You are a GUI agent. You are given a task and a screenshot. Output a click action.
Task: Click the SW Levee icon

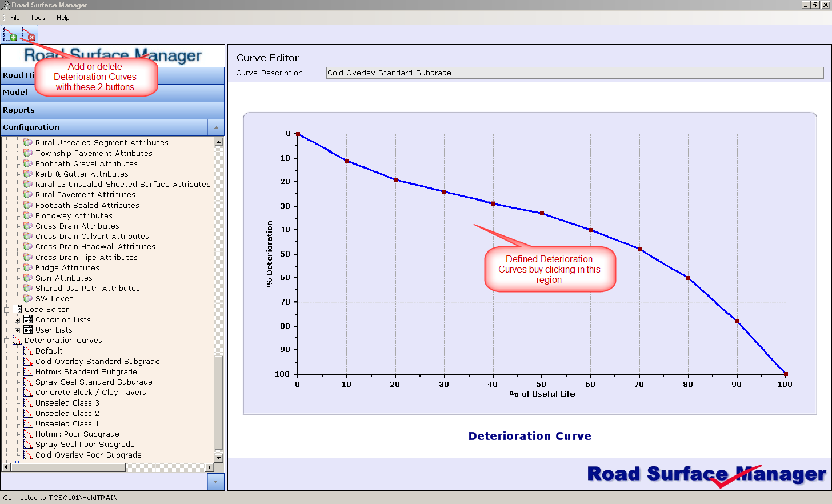(27, 298)
